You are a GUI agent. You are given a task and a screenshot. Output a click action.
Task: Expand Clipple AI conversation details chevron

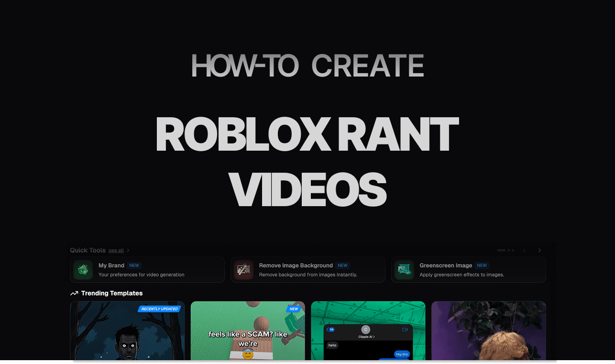pos(375,336)
